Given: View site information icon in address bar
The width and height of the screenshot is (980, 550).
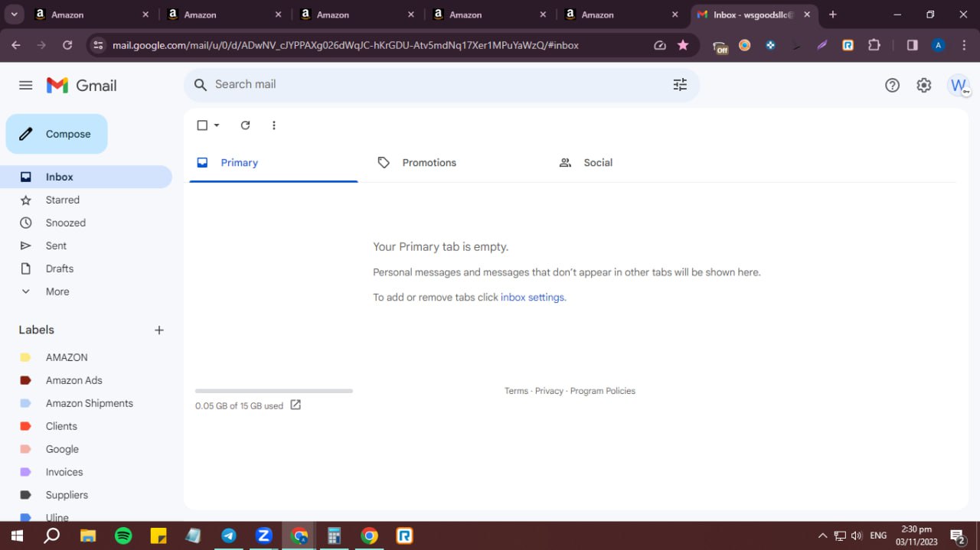Looking at the screenshot, I should (x=98, y=45).
